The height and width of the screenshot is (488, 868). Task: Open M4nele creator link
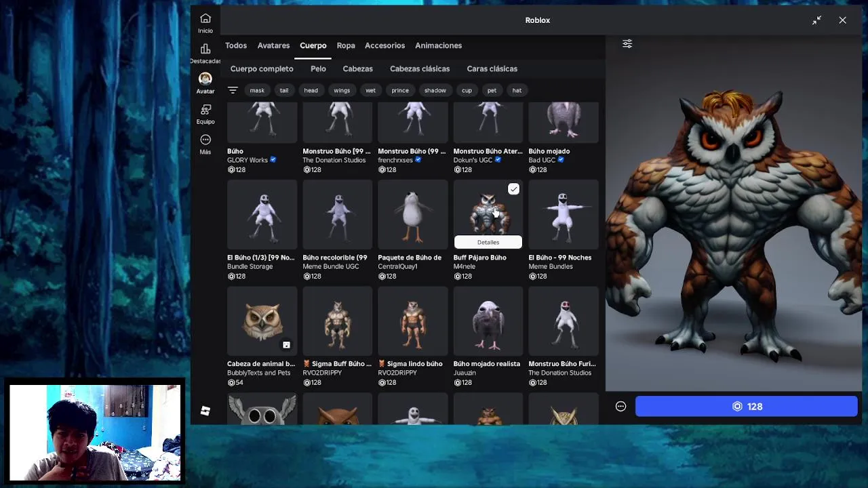click(465, 266)
